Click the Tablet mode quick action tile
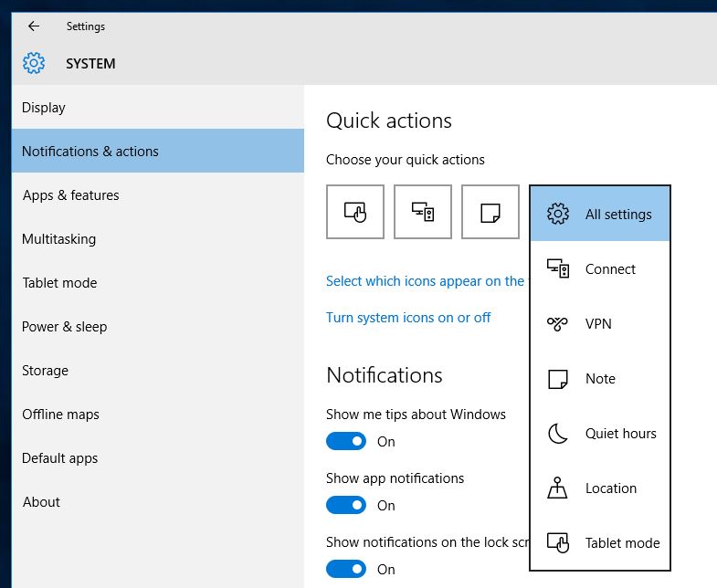 coord(354,212)
